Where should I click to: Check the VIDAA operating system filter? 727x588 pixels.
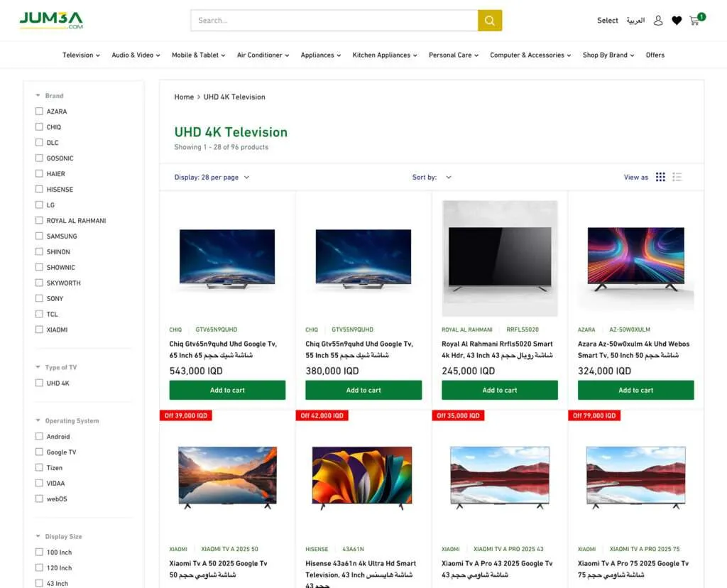(x=39, y=483)
